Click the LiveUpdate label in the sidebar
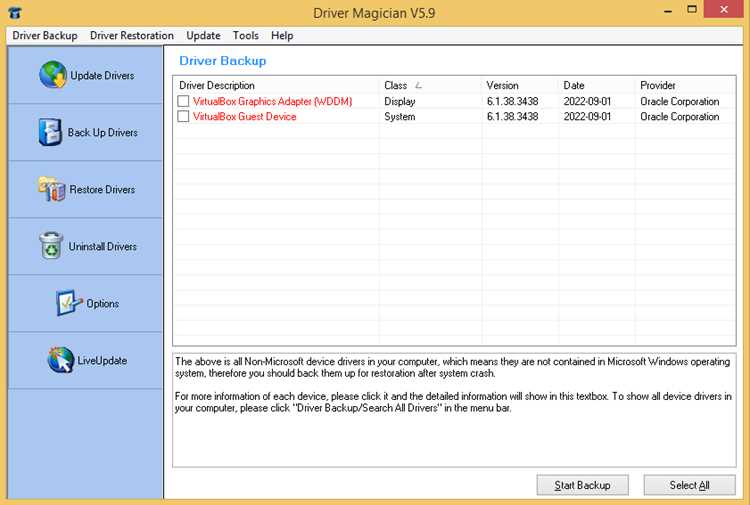This screenshot has height=505, width=750. click(102, 361)
